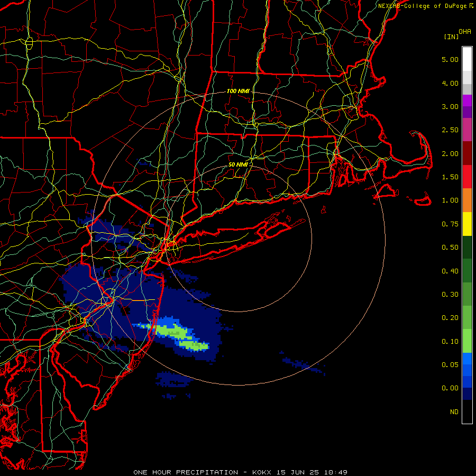Click the OHA product label
The image size is (476, 476).
click(465, 32)
